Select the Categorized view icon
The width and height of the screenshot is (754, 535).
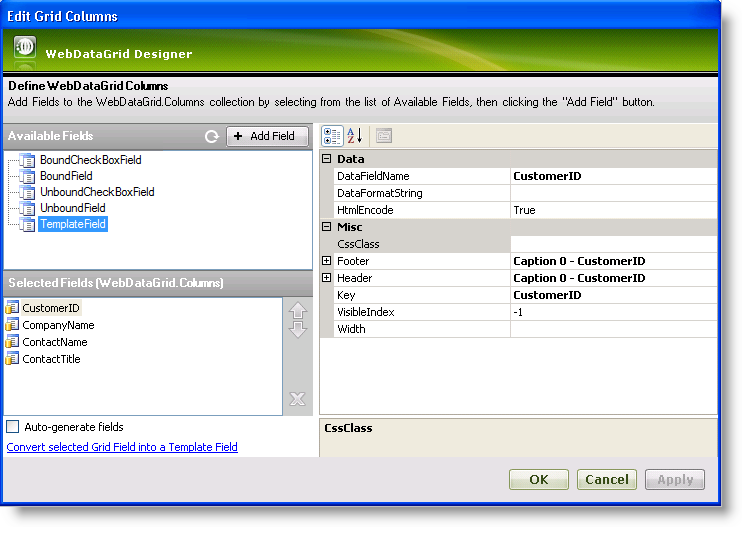tap(333, 136)
